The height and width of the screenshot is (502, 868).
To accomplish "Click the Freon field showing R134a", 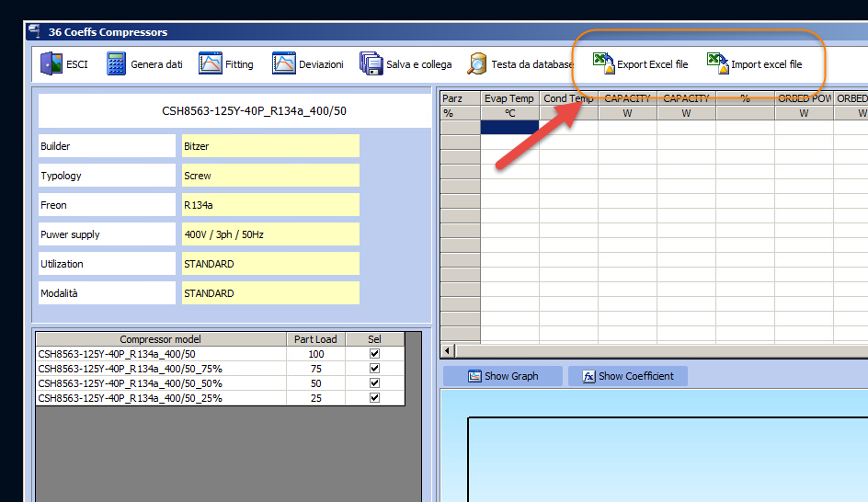I will (x=271, y=205).
